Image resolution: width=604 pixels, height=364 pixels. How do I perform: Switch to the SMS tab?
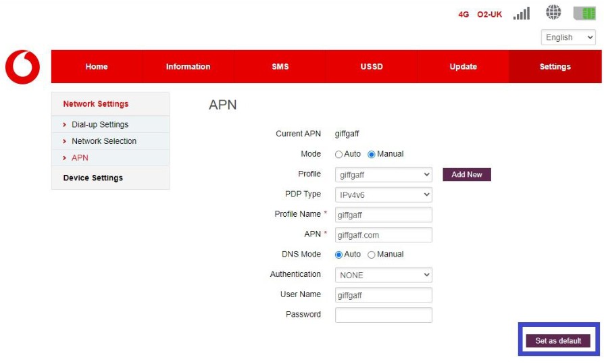tap(280, 67)
